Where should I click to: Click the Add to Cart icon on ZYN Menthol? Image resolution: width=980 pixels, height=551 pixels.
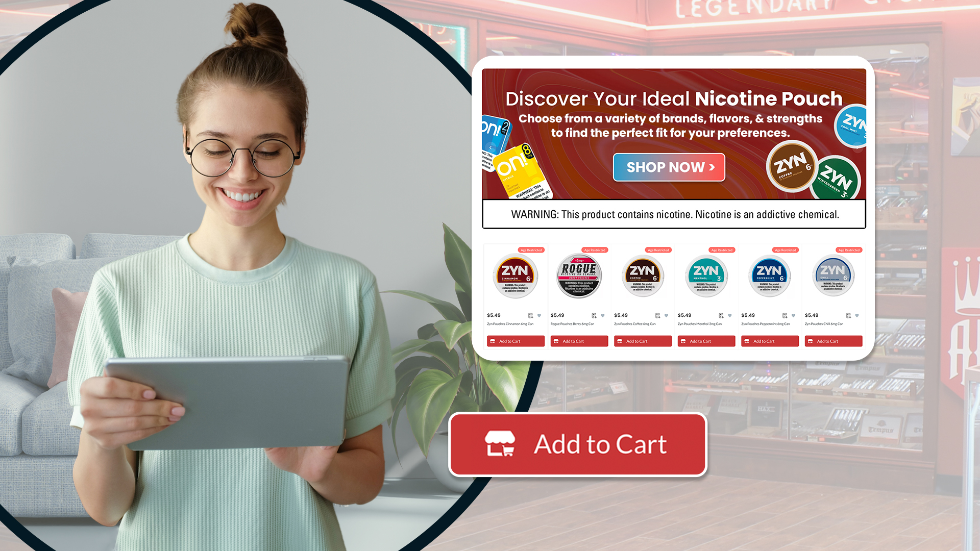click(706, 341)
